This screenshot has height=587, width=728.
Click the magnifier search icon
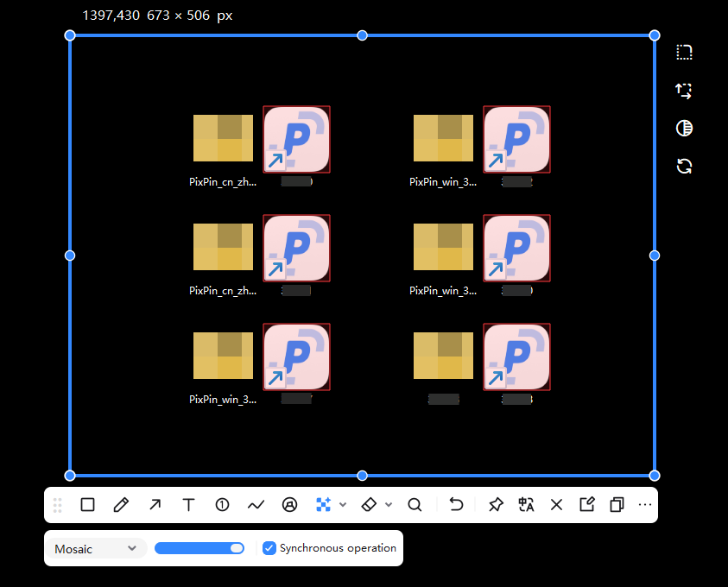pyautogui.click(x=415, y=504)
